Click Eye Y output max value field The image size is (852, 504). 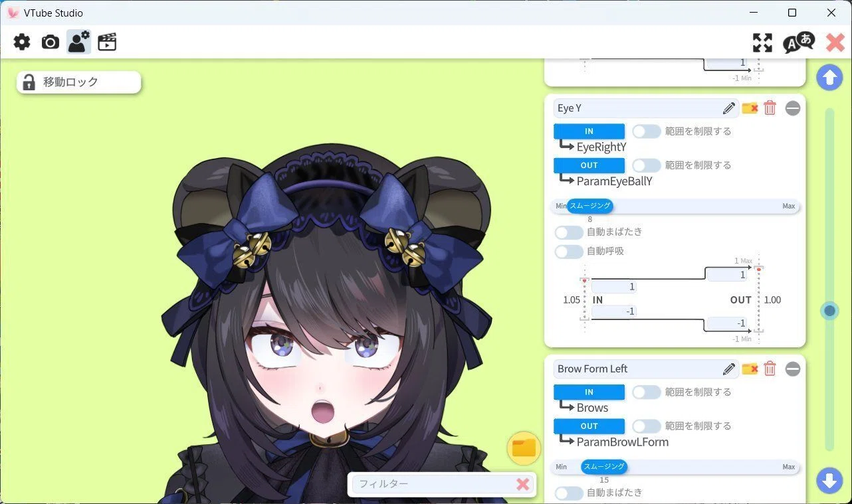point(726,275)
